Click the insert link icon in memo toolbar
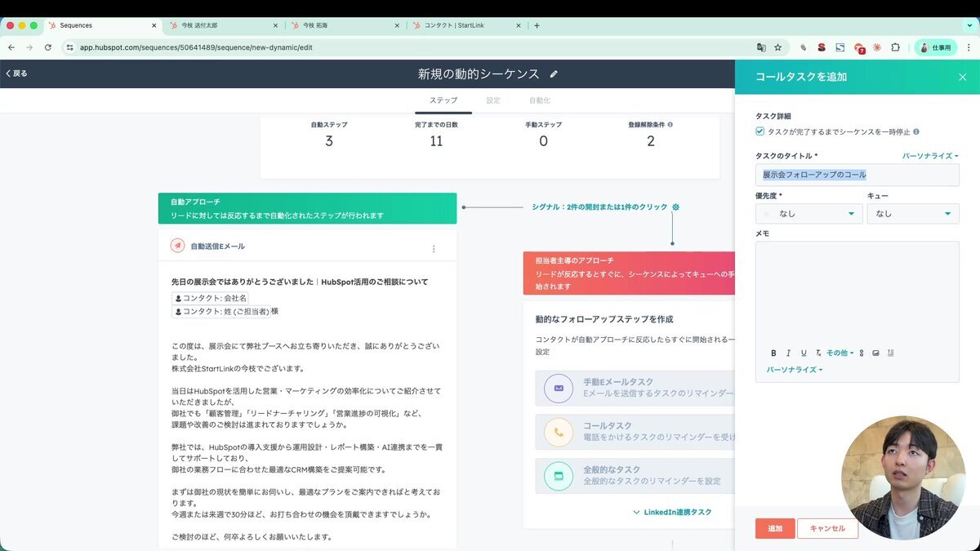980x551 pixels. coord(860,353)
